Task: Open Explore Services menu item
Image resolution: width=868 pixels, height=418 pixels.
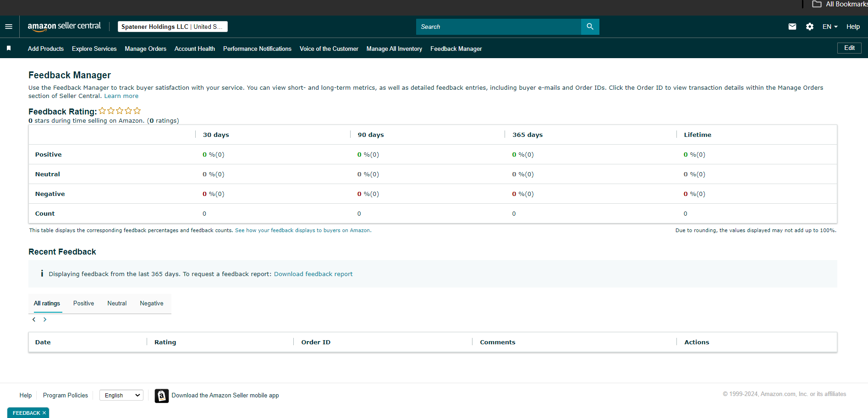Action: (x=94, y=49)
